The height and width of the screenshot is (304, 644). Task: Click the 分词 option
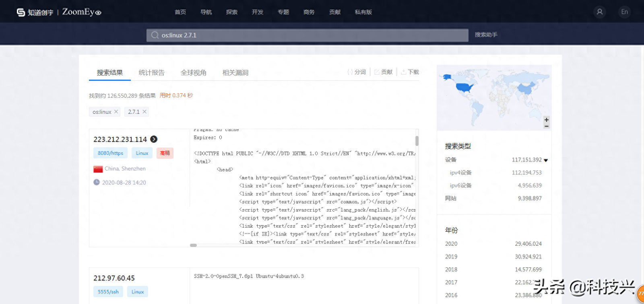tap(357, 72)
